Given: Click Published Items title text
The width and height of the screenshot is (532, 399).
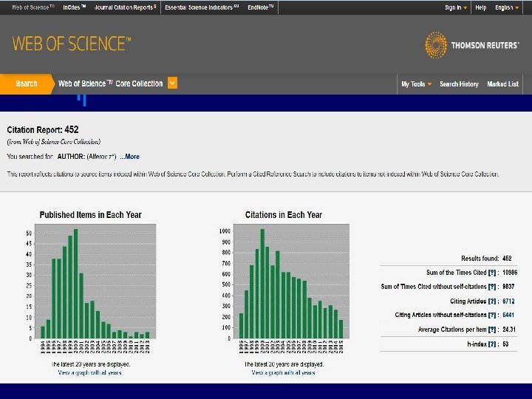Looking at the screenshot, I should click(x=91, y=215).
